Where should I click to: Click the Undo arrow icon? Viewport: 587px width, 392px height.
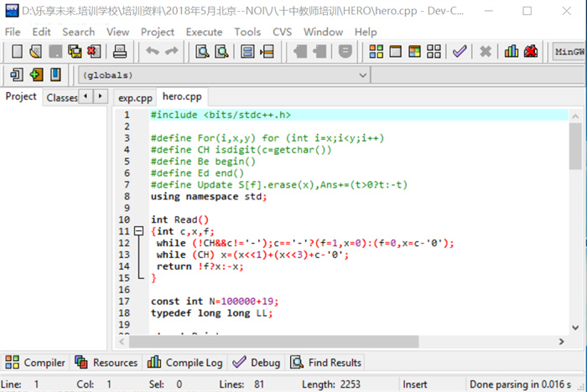[153, 50]
